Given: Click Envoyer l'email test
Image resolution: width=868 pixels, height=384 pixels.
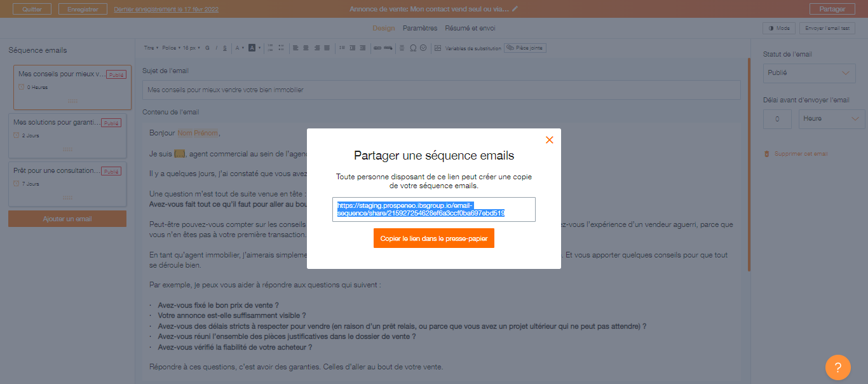Looking at the screenshot, I should (x=827, y=28).
